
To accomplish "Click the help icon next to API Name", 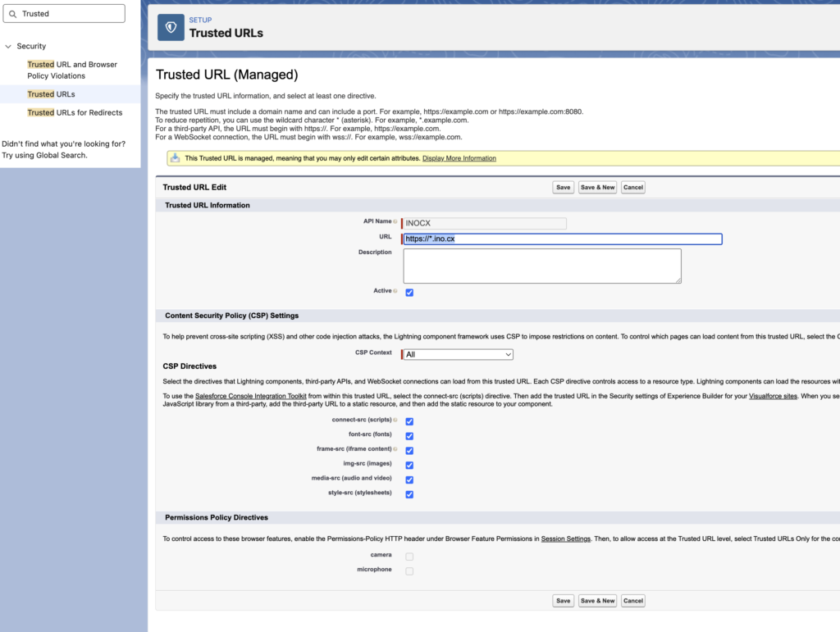I will coord(395,221).
